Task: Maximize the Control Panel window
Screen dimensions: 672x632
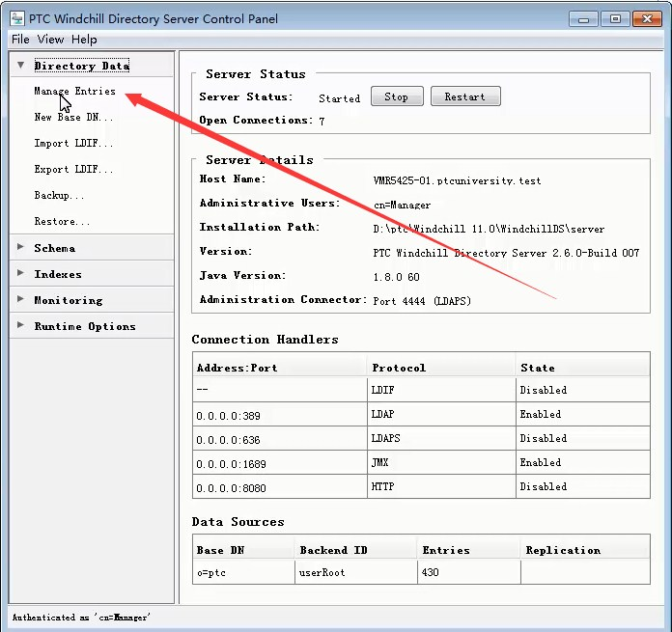Action: [615, 19]
